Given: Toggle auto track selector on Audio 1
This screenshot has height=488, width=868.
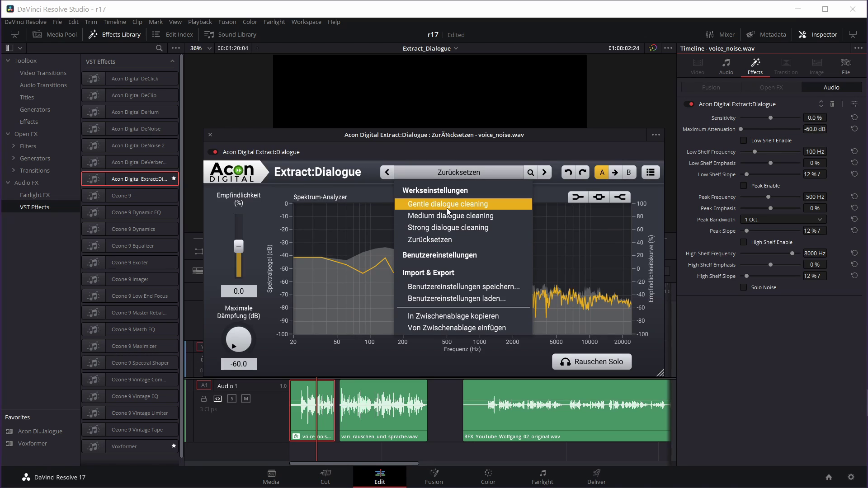Looking at the screenshot, I should coord(218,399).
